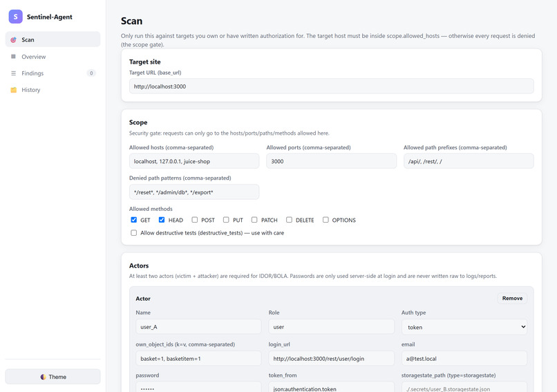Screen dimensions: 557x392
Task: Open the Auth type dropdown
Action: point(464,327)
